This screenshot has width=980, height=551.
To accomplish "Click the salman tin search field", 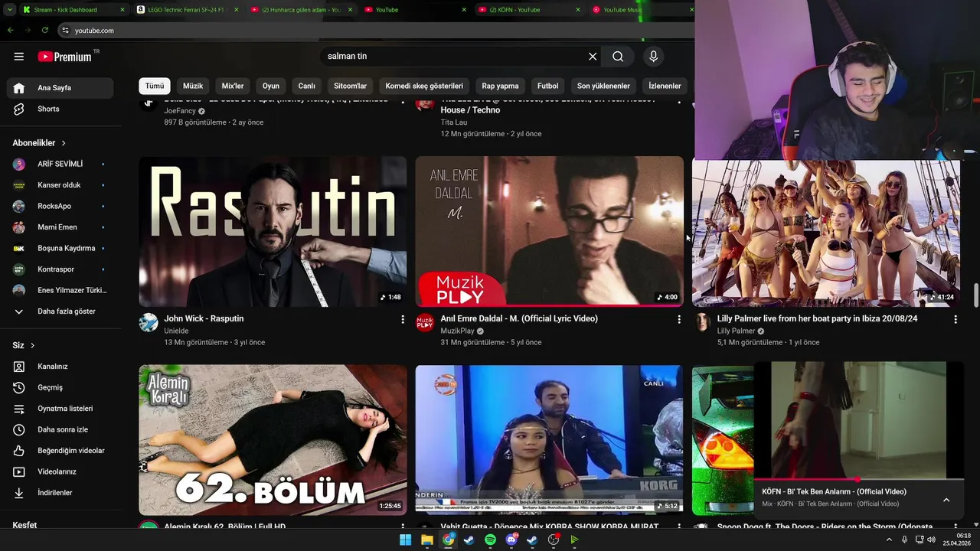I will coord(453,57).
